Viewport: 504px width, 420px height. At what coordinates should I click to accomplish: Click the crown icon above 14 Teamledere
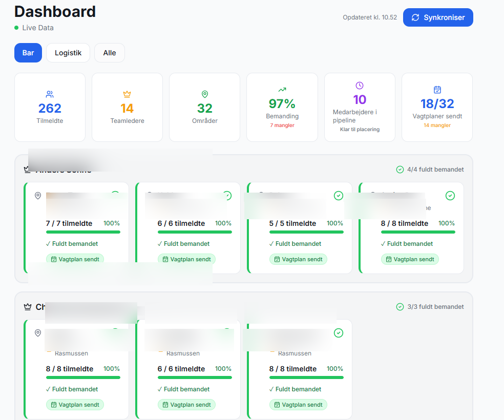click(x=127, y=94)
